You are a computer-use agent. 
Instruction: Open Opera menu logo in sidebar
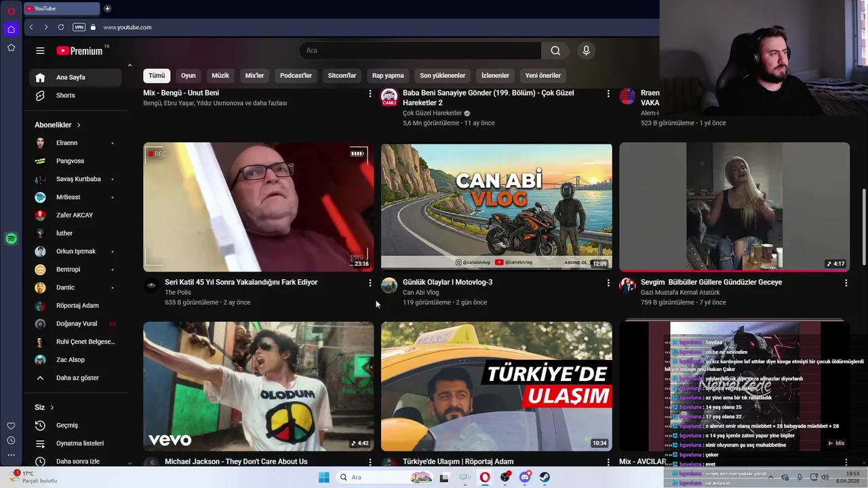[x=12, y=11]
